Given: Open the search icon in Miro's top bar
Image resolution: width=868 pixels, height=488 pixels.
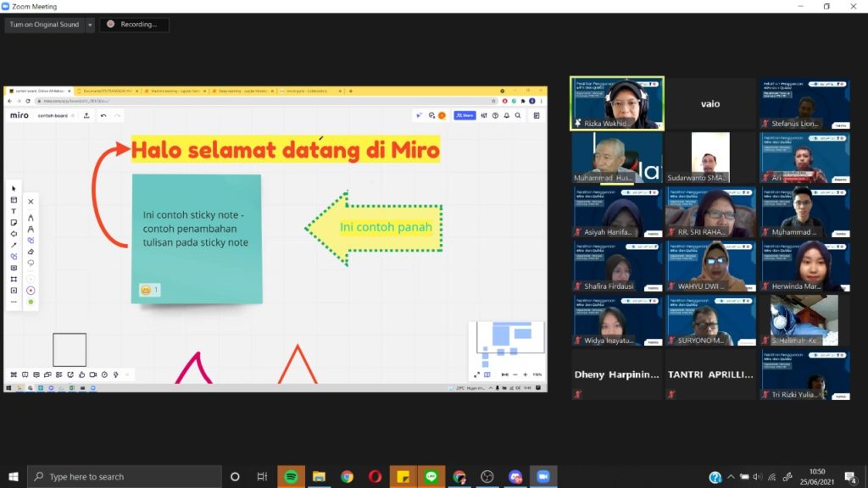Looking at the screenshot, I should tap(518, 114).
